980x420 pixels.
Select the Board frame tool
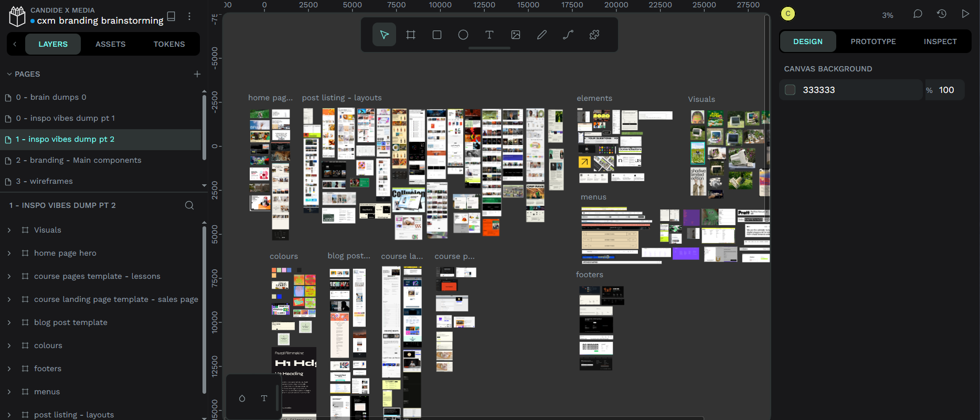[x=411, y=35]
